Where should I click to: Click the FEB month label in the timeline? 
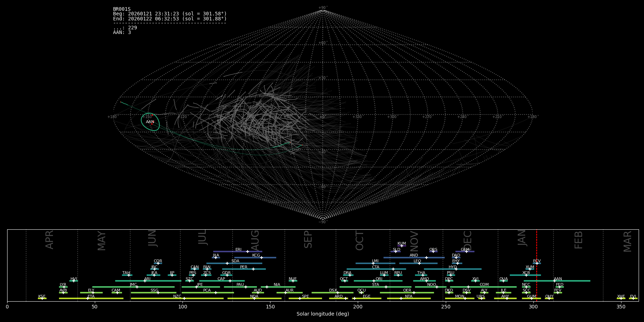coord(579,240)
